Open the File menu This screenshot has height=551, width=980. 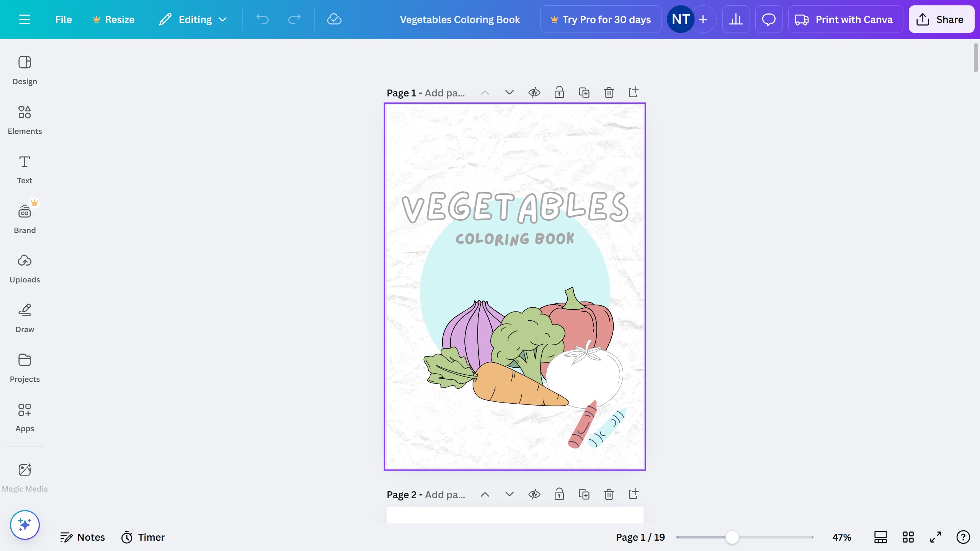[63, 19]
